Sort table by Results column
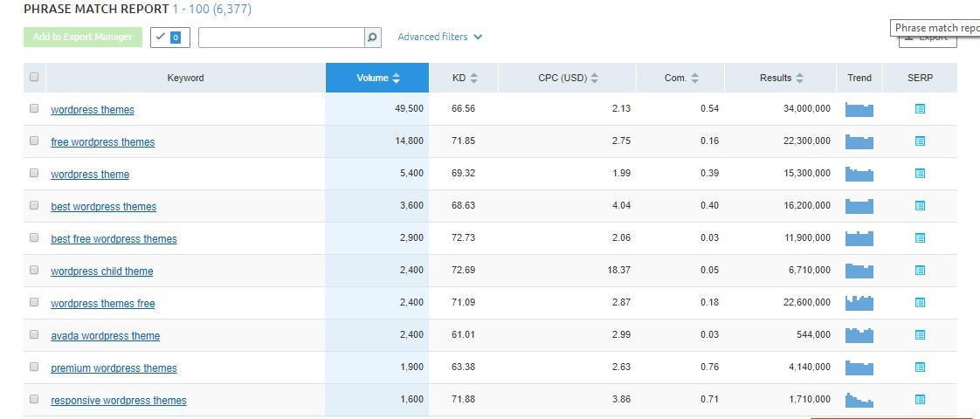Image resolution: width=980 pixels, height=419 pixels. (x=781, y=78)
